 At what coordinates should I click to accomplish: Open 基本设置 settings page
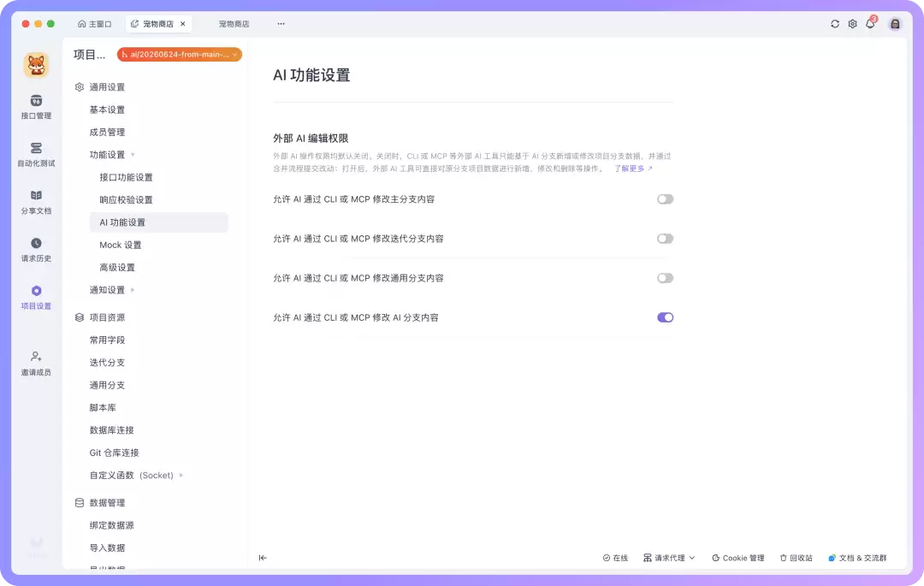[x=107, y=110]
